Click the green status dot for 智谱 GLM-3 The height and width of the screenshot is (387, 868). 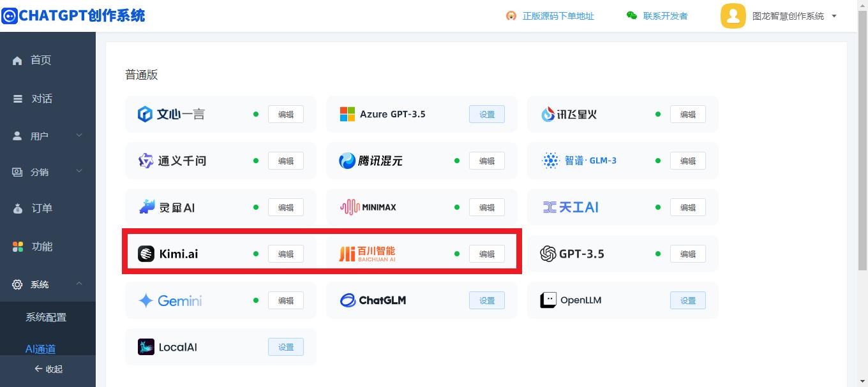tap(658, 161)
